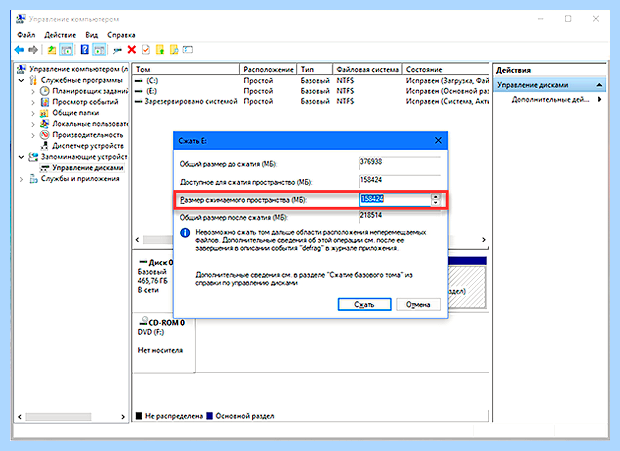
Task: Toggle the Show/Hide Action Pane icon
Action: 99,50
